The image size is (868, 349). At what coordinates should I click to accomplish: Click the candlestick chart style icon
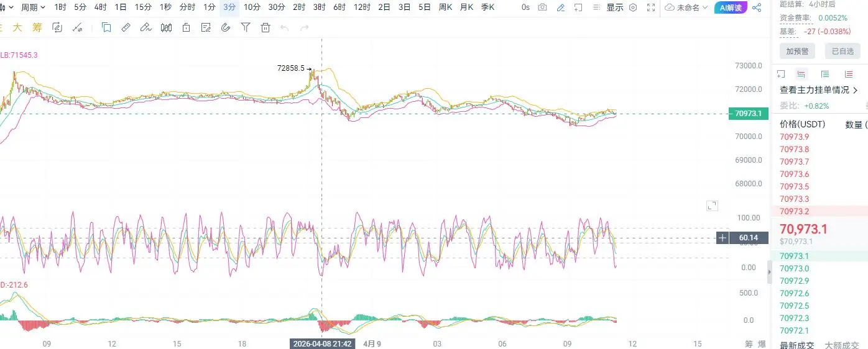[x=166, y=27]
